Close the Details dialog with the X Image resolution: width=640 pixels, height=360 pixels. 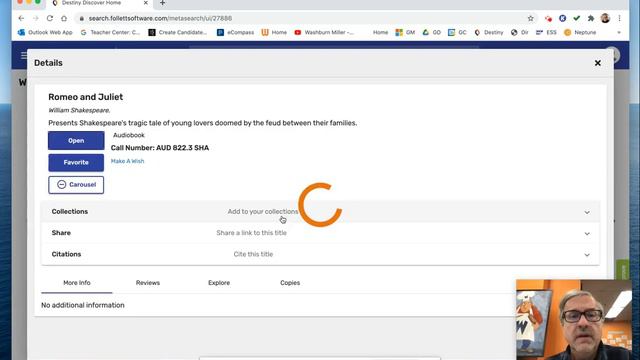(598, 63)
